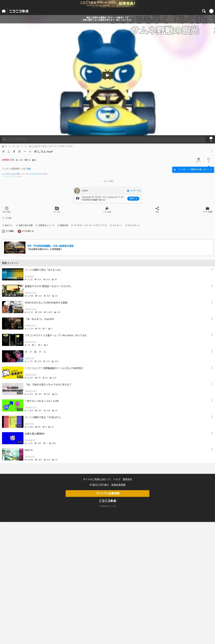Close the いいね tooltip banner
This screenshot has height=644, width=215.
pos(211,170)
